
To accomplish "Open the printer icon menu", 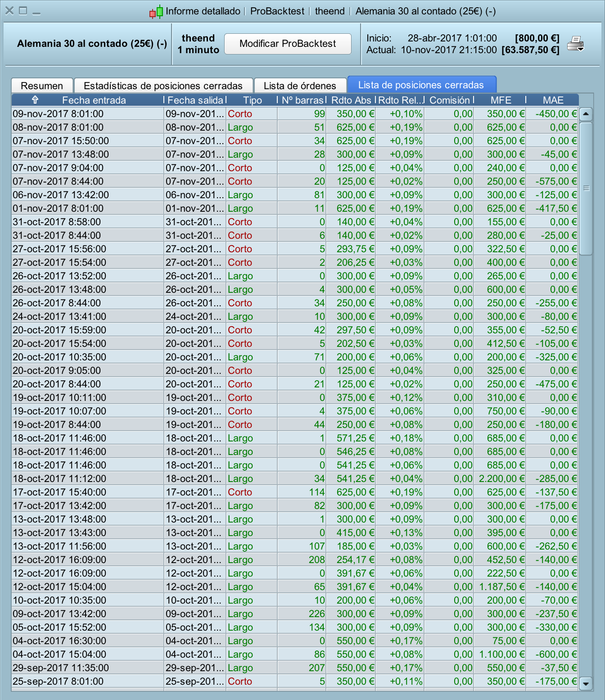I will click(576, 44).
